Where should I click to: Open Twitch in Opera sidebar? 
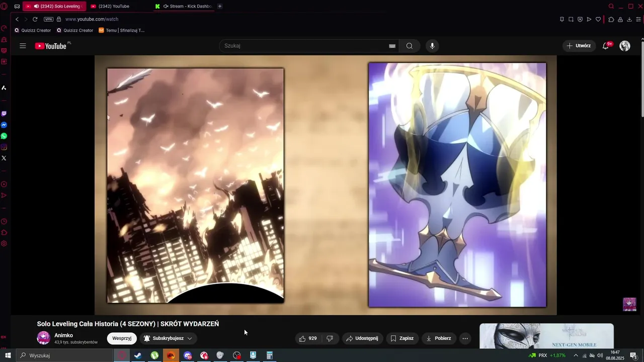tap(4, 114)
